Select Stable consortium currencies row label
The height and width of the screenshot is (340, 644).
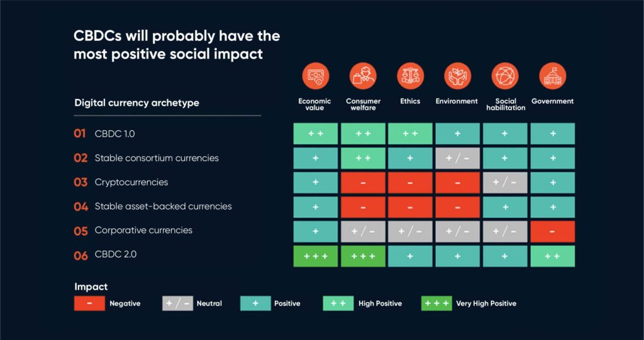tap(157, 158)
